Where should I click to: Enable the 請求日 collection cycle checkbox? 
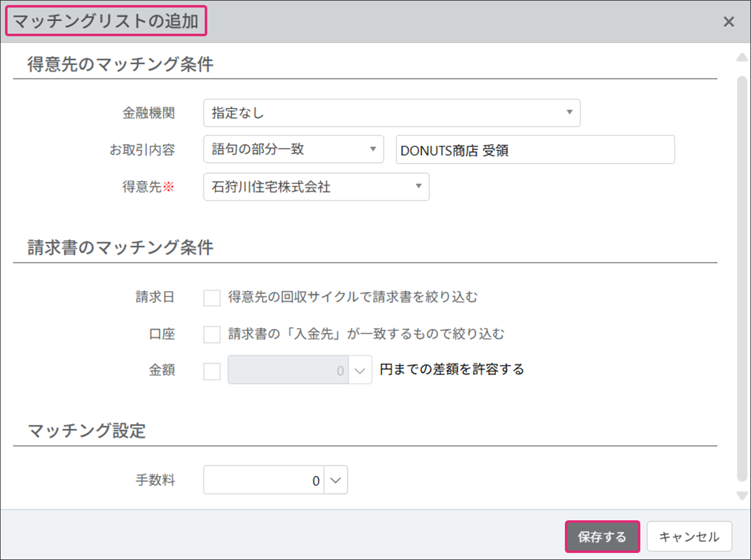pyautogui.click(x=212, y=297)
